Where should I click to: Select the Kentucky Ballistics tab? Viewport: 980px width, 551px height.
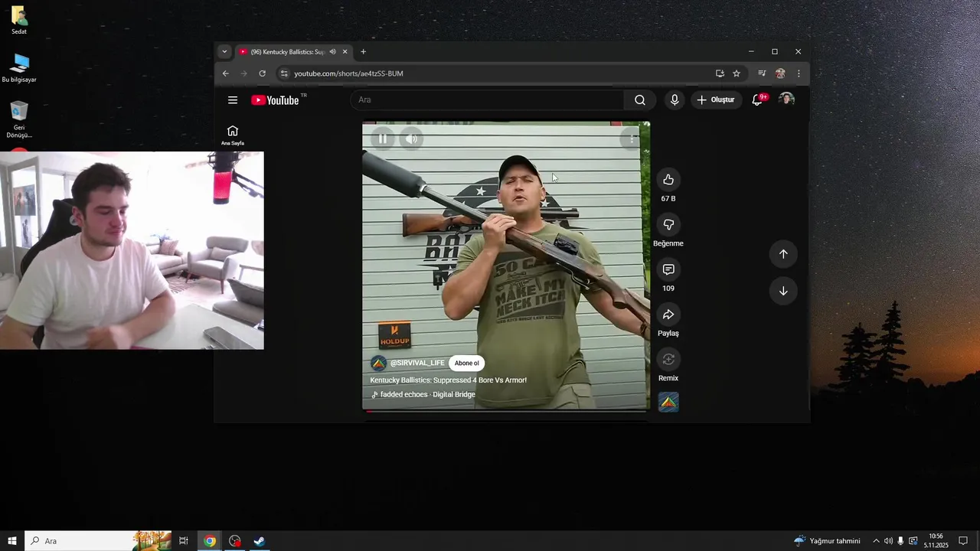[293, 52]
